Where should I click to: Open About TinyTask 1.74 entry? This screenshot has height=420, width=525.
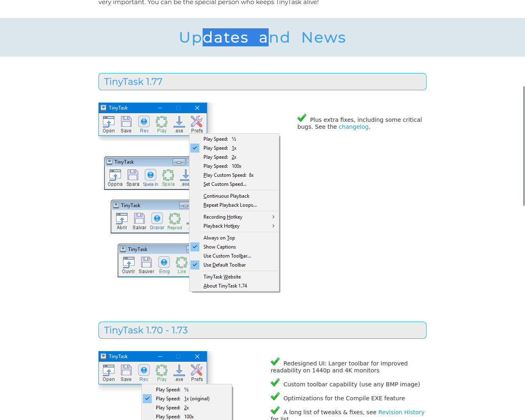tap(234, 286)
